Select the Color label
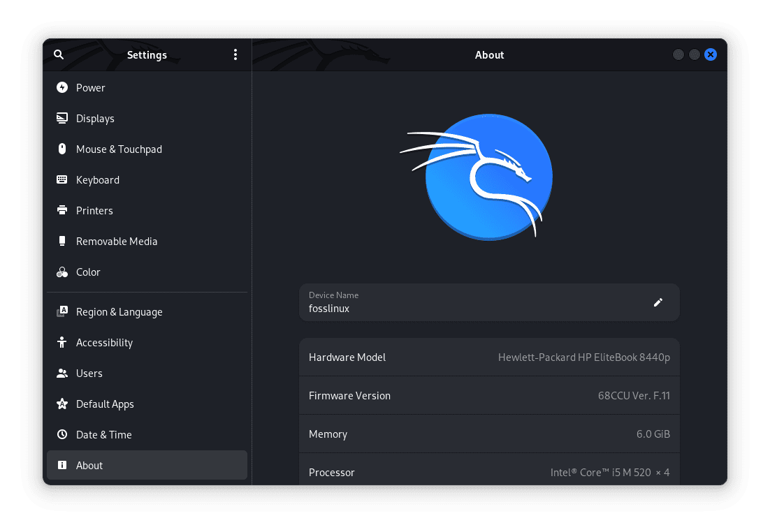The height and width of the screenshot is (532, 770). pyautogui.click(x=88, y=272)
